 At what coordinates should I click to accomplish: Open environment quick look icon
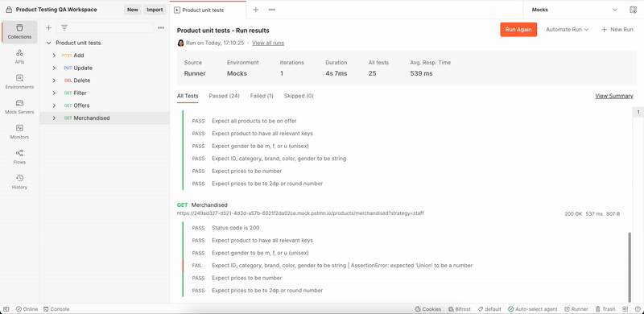click(x=634, y=10)
